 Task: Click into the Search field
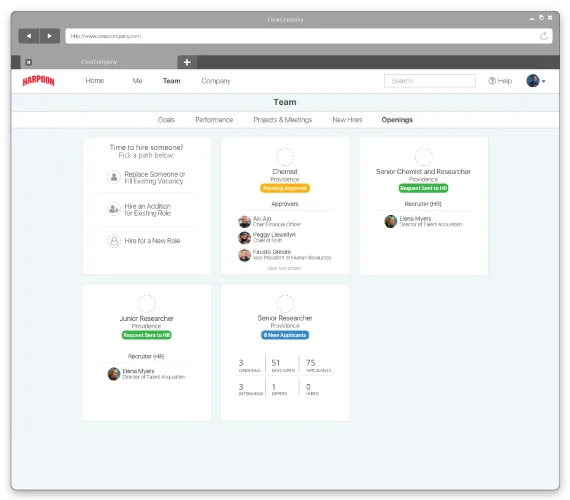pyautogui.click(x=430, y=81)
